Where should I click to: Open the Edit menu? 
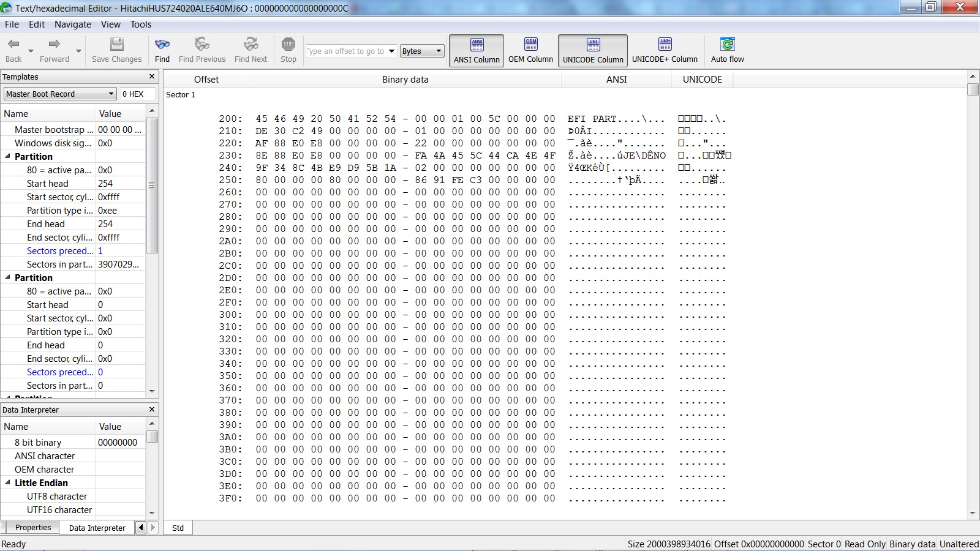coord(37,24)
